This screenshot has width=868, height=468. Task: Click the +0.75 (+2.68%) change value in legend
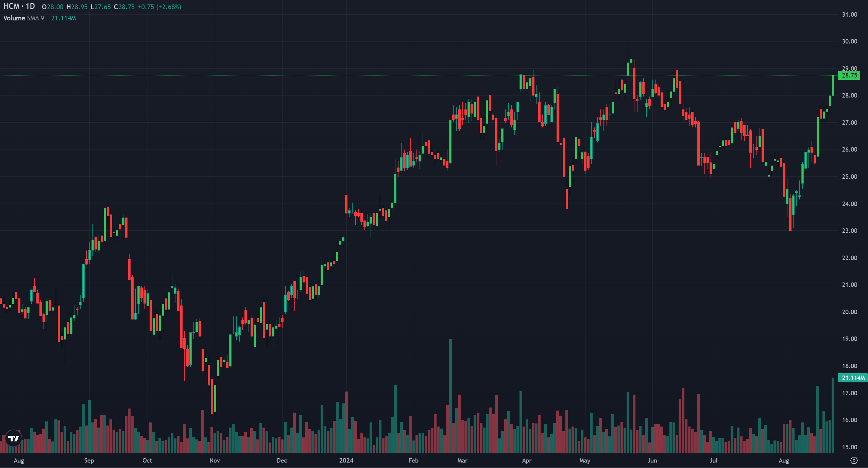[159, 7]
